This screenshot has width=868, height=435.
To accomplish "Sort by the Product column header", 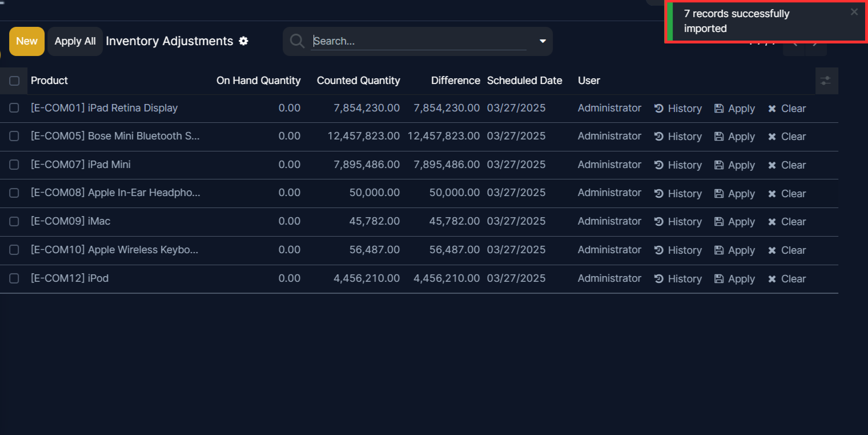I will click(49, 81).
